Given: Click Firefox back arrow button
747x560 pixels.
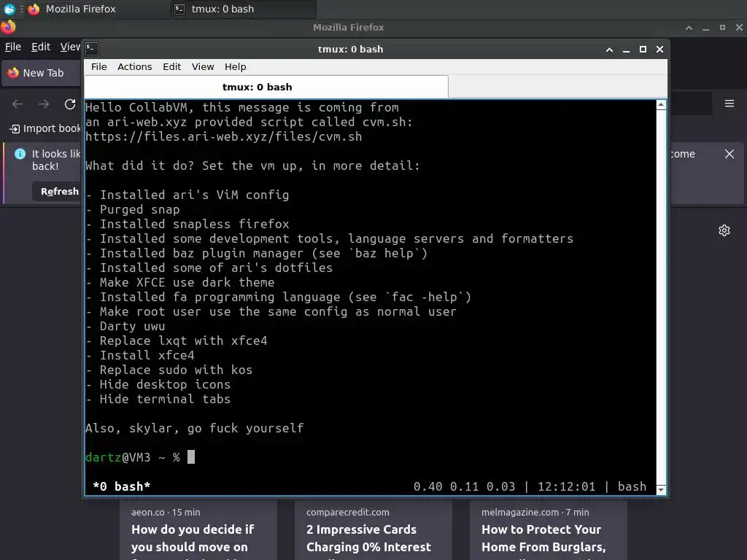Looking at the screenshot, I should click(18, 104).
